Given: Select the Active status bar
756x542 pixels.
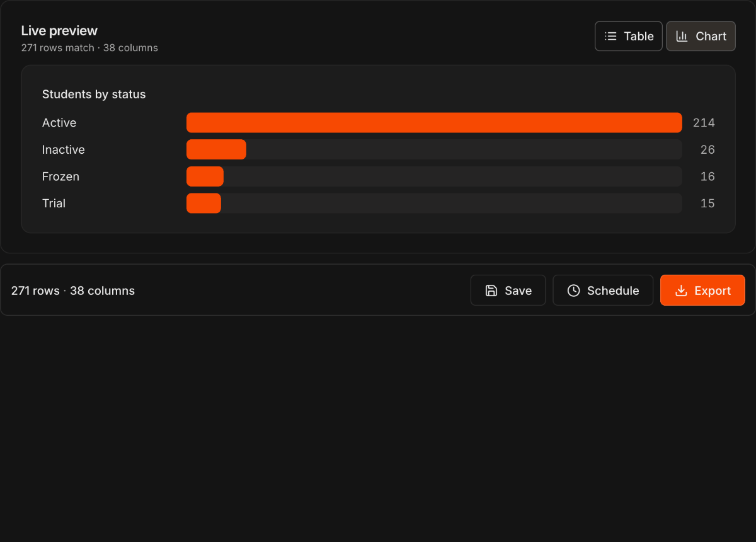Looking at the screenshot, I should tap(434, 123).
